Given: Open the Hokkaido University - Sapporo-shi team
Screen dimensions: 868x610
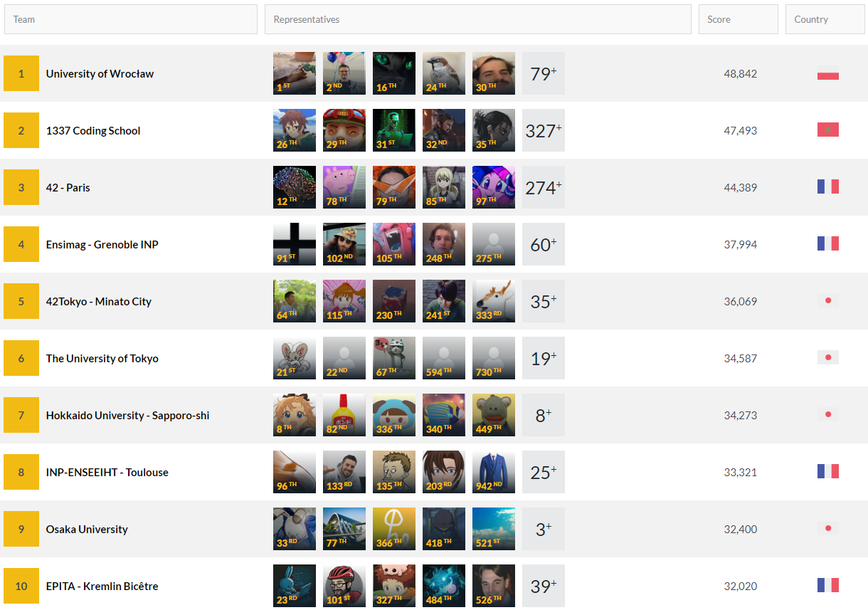Looking at the screenshot, I should (x=128, y=415).
